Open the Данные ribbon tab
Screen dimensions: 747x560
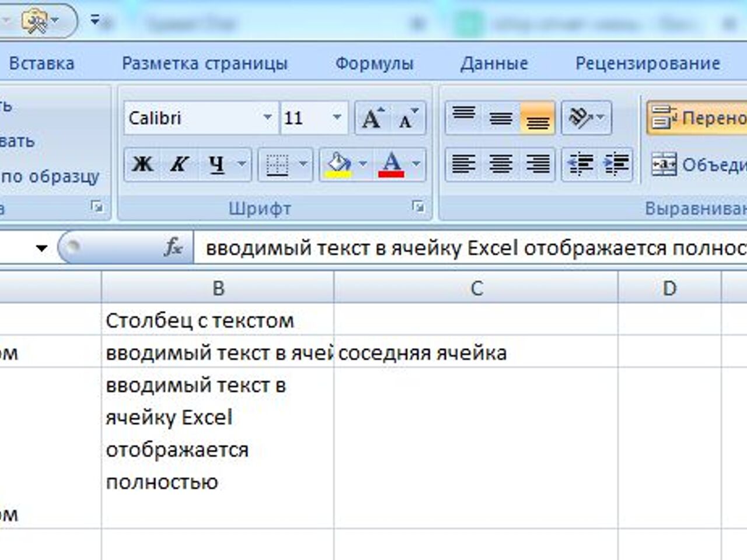click(495, 63)
